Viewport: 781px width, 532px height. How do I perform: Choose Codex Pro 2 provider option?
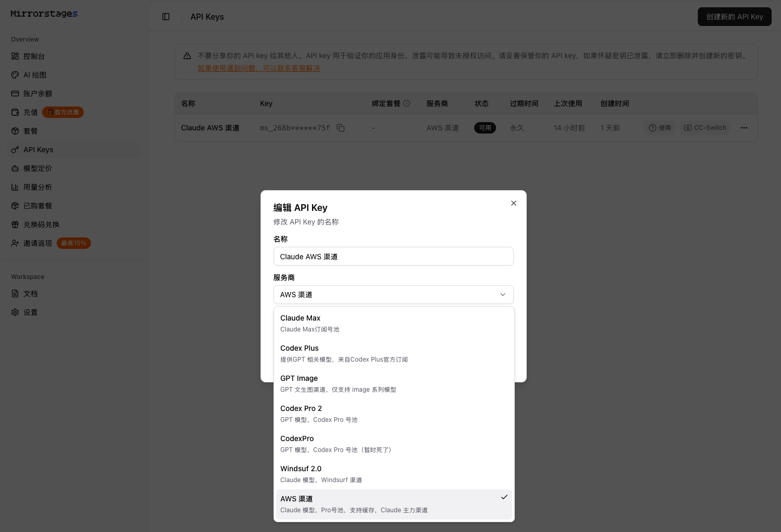tap(394, 414)
